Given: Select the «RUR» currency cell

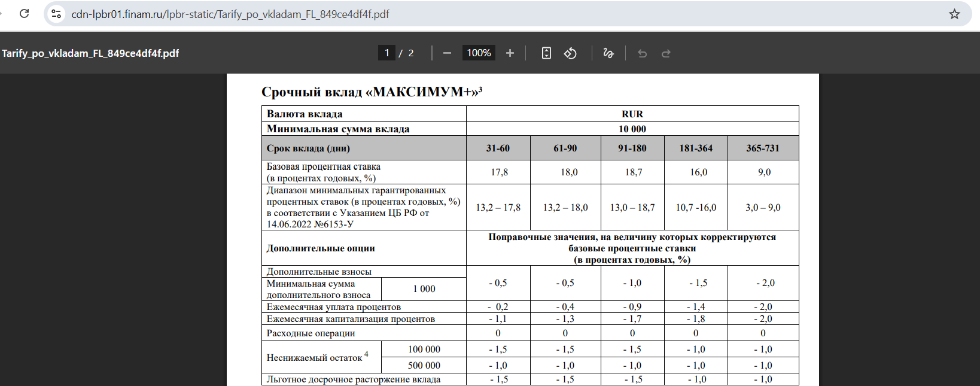Looking at the screenshot, I should 632,114.
